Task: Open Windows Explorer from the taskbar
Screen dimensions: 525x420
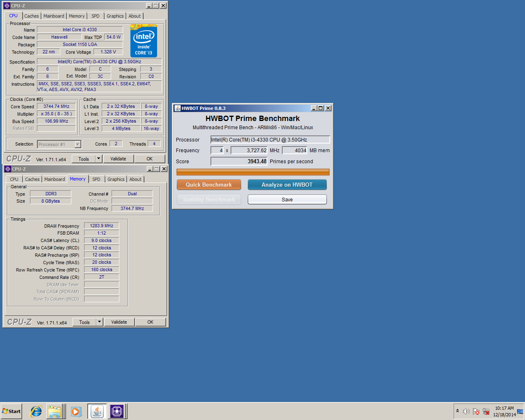Action: [55, 411]
